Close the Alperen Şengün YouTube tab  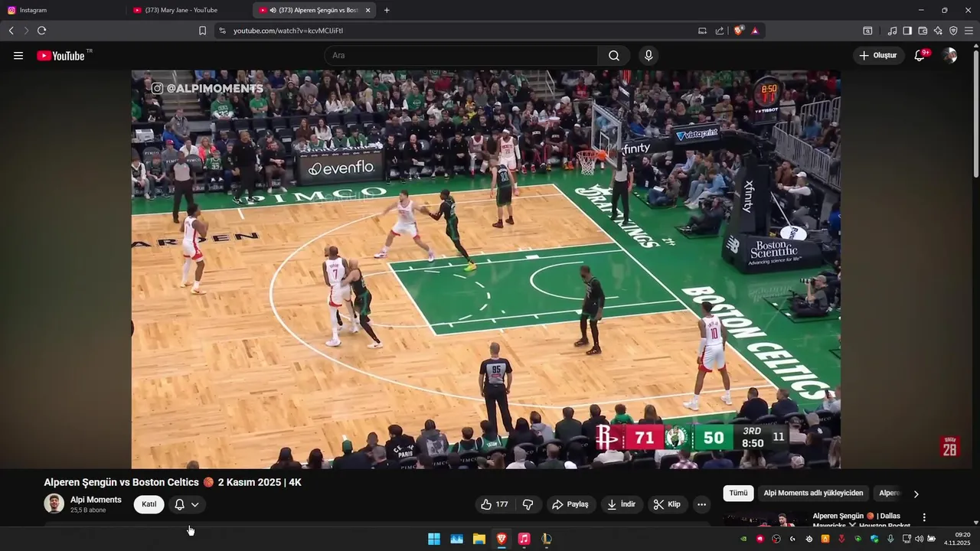pos(367,10)
